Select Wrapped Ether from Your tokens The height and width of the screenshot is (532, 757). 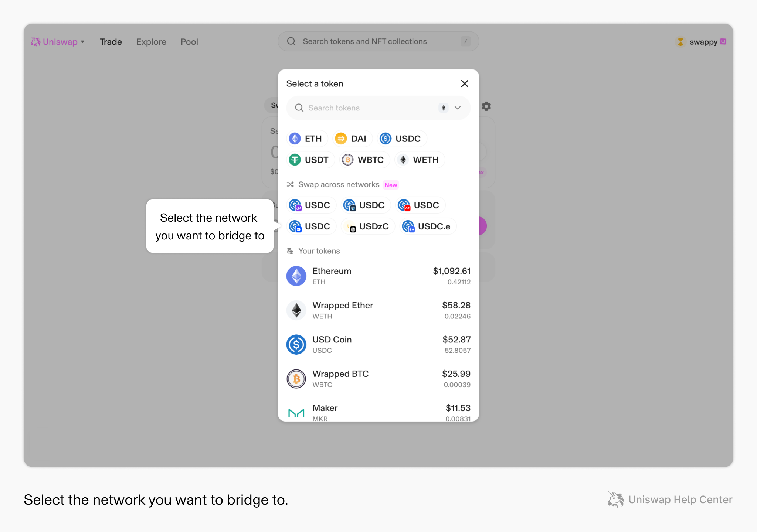(x=378, y=310)
